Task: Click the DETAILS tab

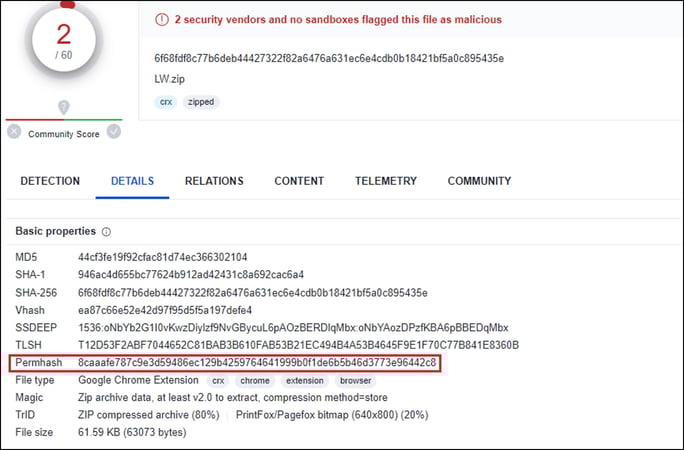Action: (132, 181)
